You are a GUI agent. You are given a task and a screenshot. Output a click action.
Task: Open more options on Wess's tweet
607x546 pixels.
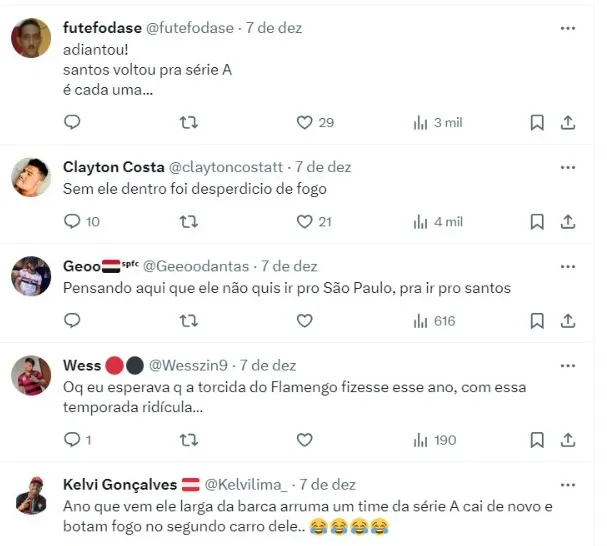[568, 366]
